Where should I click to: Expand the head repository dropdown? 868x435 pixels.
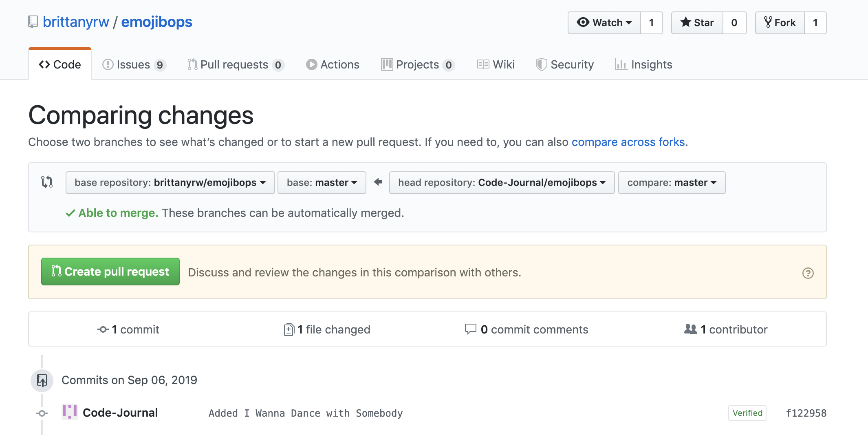pos(501,183)
